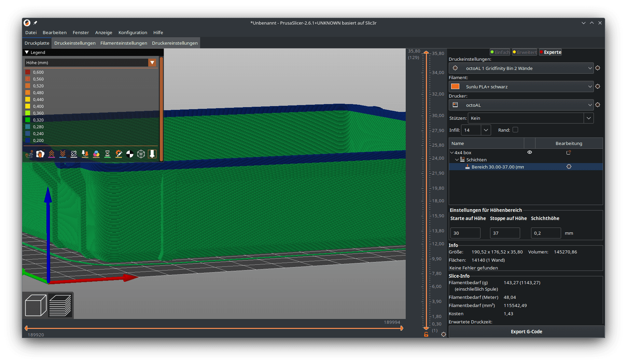This screenshot has height=364, width=627.
Task: Collapse the Legend panel triangle
Action: tap(27, 52)
